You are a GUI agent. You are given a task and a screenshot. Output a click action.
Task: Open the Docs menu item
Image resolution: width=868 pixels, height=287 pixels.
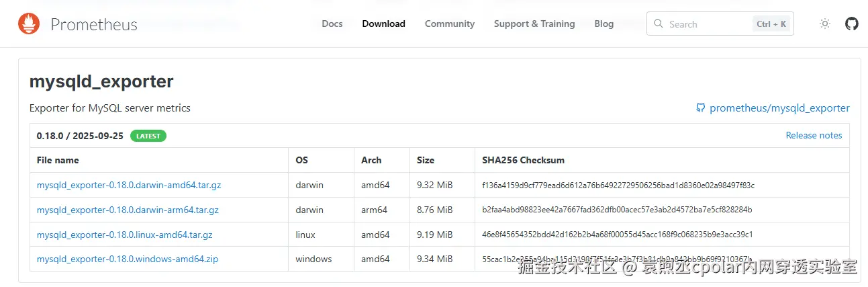[x=332, y=24]
